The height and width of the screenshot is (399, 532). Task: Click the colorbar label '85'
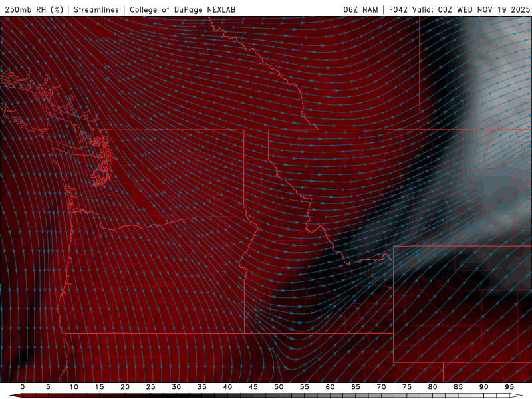[x=458, y=387]
